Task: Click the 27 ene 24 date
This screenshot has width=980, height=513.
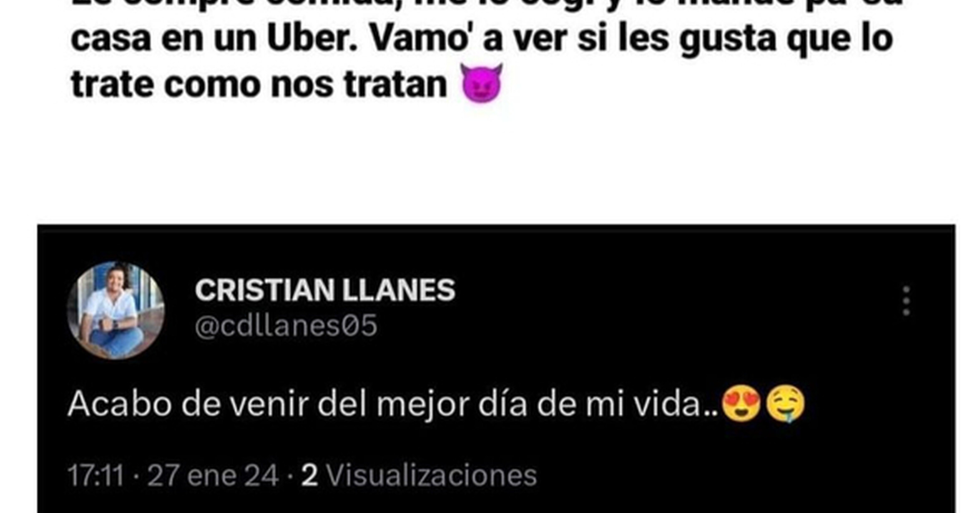Action: click(x=213, y=475)
